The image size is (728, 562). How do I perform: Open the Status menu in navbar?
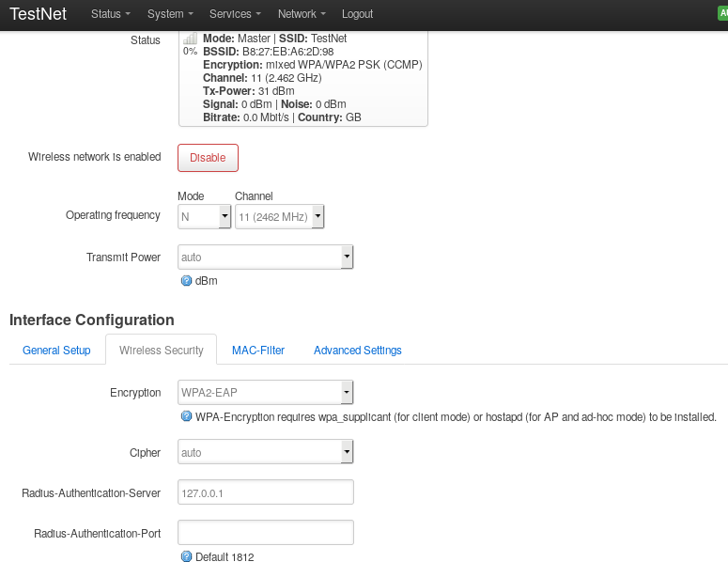[111, 14]
